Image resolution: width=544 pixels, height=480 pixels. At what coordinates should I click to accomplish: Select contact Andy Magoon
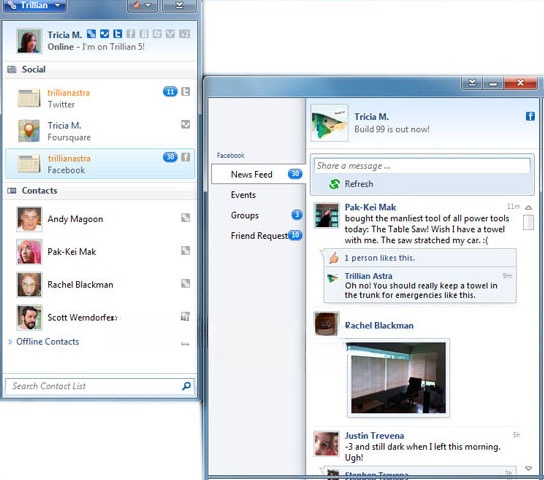point(99,219)
